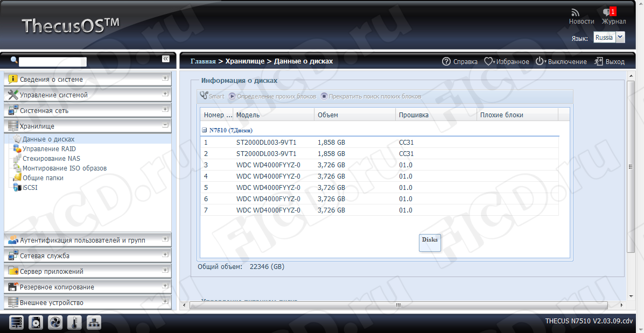
Task: Click Прекратить поиск плохих блоков button
Action: [x=371, y=96]
